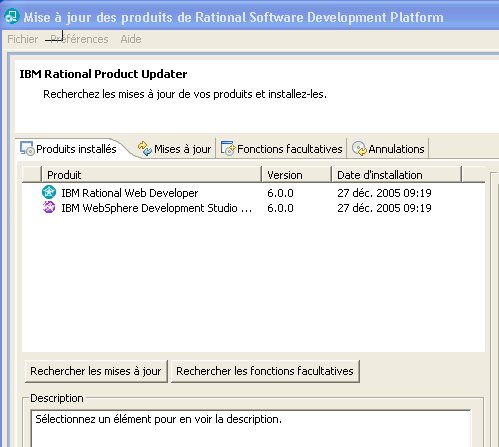Image resolution: width=499 pixels, height=447 pixels.
Task: Click Rechercher les mises à jour button
Action: [x=96, y=371]
